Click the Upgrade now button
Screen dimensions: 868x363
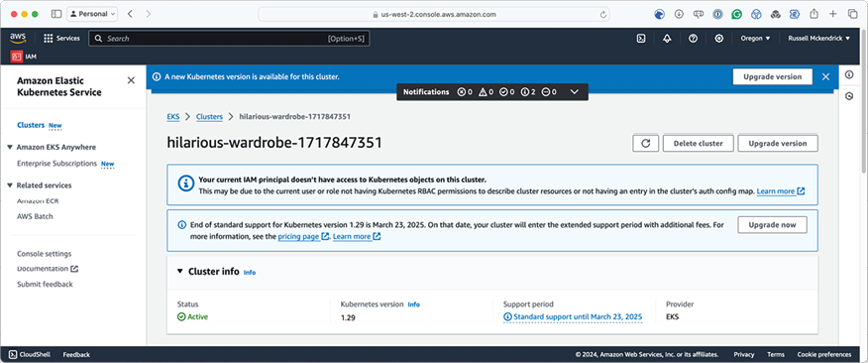click(x=772, y=225)
